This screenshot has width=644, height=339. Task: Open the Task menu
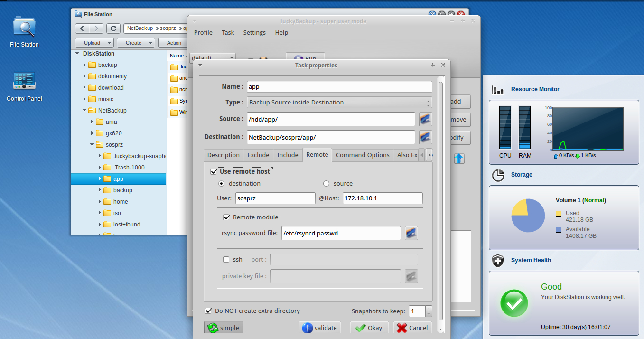point(228,33)
